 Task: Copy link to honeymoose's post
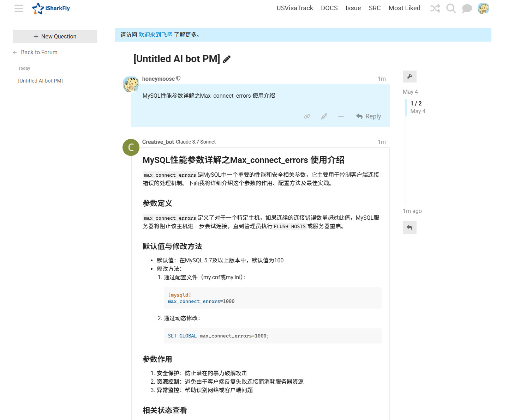(x=307, y=116)
